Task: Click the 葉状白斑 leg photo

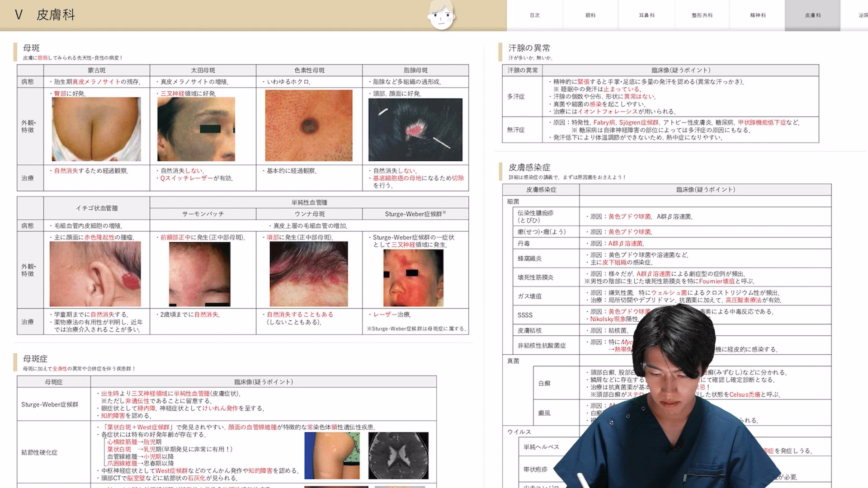Action: [x=332, y=455]
